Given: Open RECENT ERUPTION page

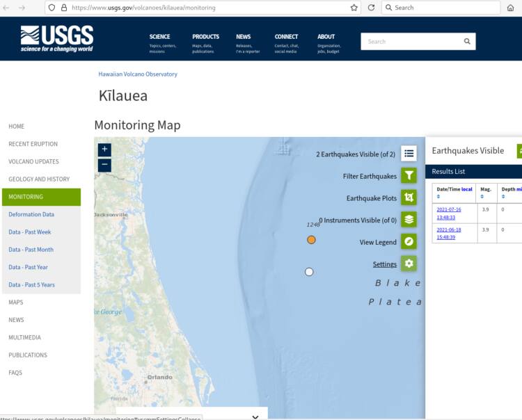Looking at the screenshot, I should tap(33, 144).
